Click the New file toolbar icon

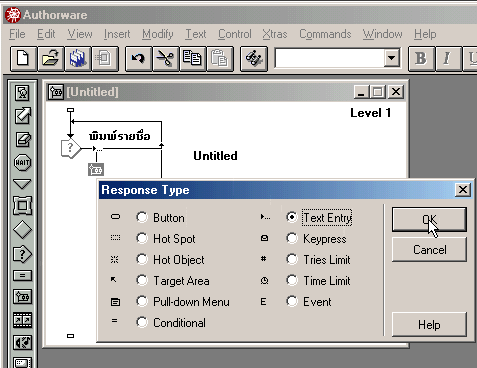(x=23, y=59)
